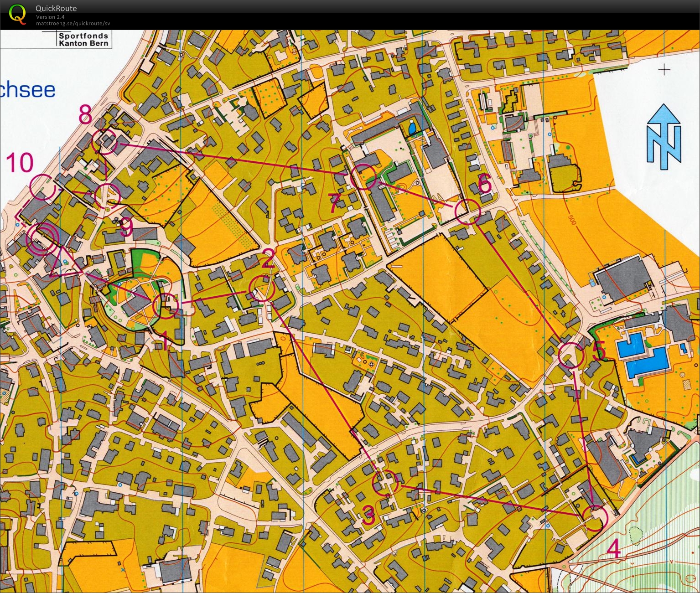The width and height of the screenshot is (700, 593).
Task: Click the blue swimming pool area
Action: tap(643, 356)
